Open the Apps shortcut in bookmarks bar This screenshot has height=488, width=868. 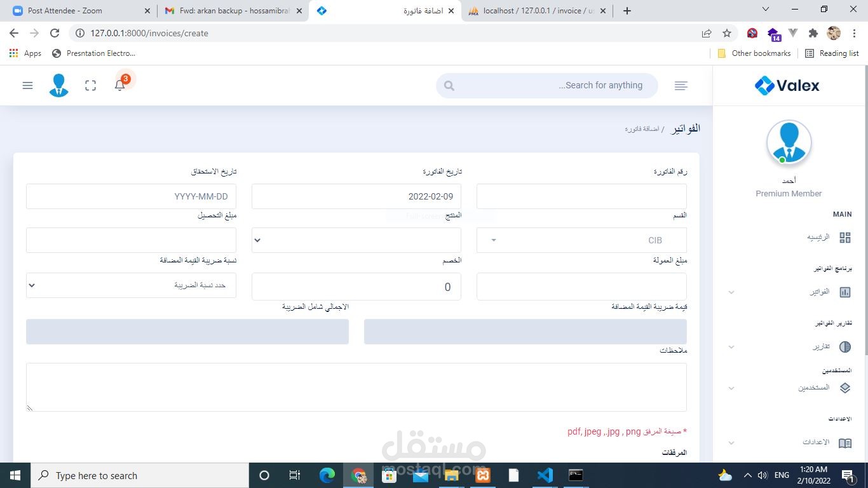[25, 53]
